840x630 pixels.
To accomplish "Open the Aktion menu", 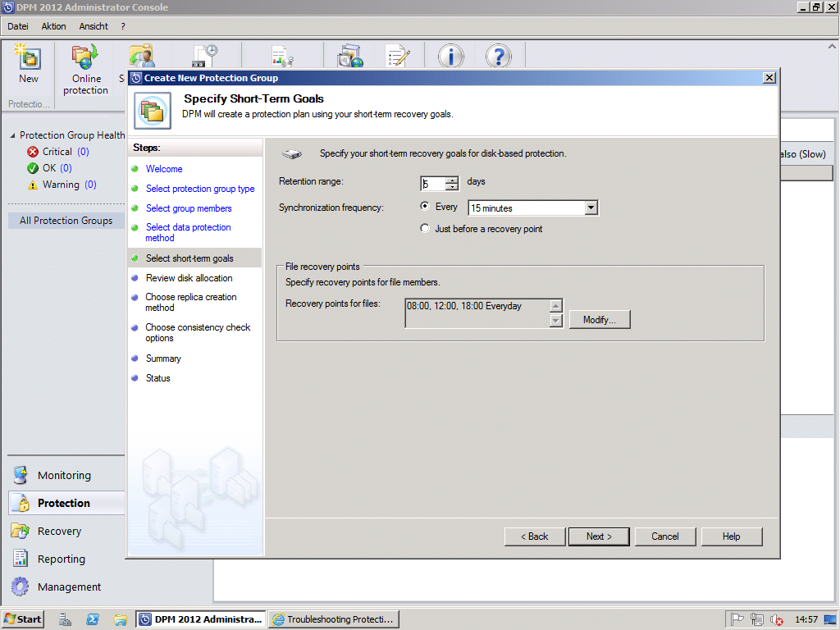I will coord(53,26).
